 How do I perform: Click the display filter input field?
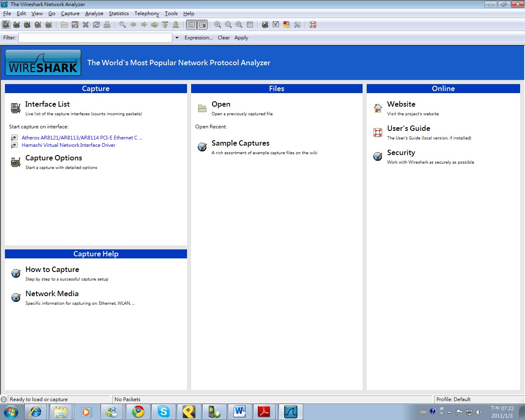95,38
